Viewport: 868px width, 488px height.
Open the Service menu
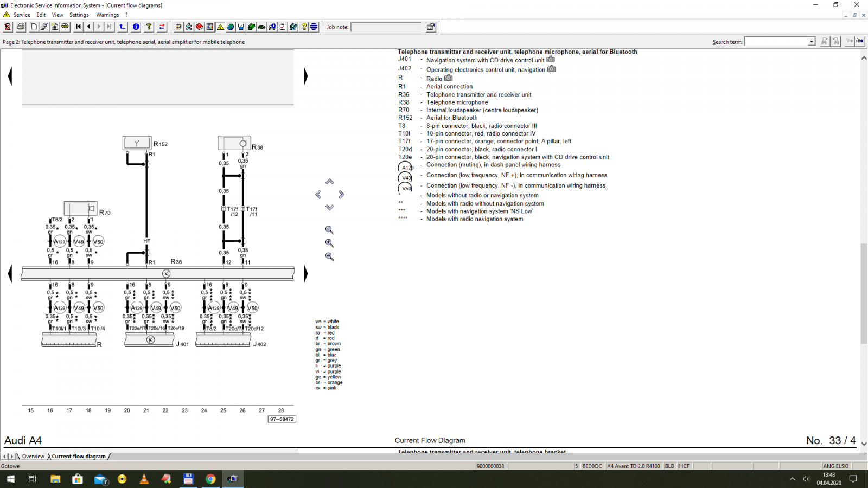coord(22,15)
